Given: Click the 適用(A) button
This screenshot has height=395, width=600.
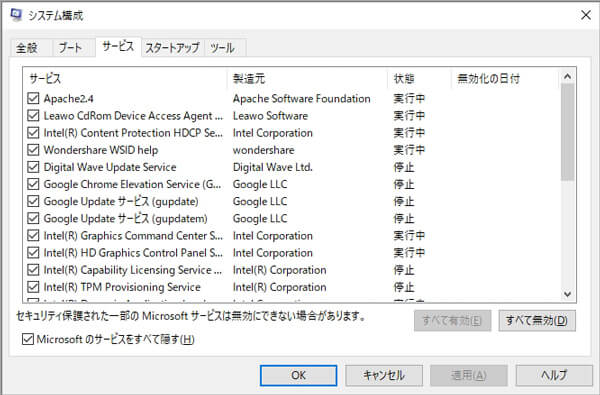Looking at the screenshot, I should coord(469,375).
